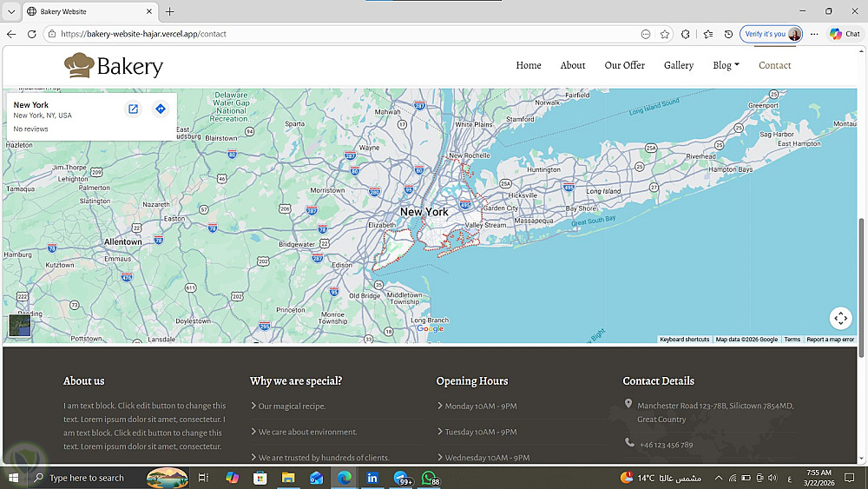Show hidden system tray icons
This screenshot has height=489, width=868.
(719, 478)
